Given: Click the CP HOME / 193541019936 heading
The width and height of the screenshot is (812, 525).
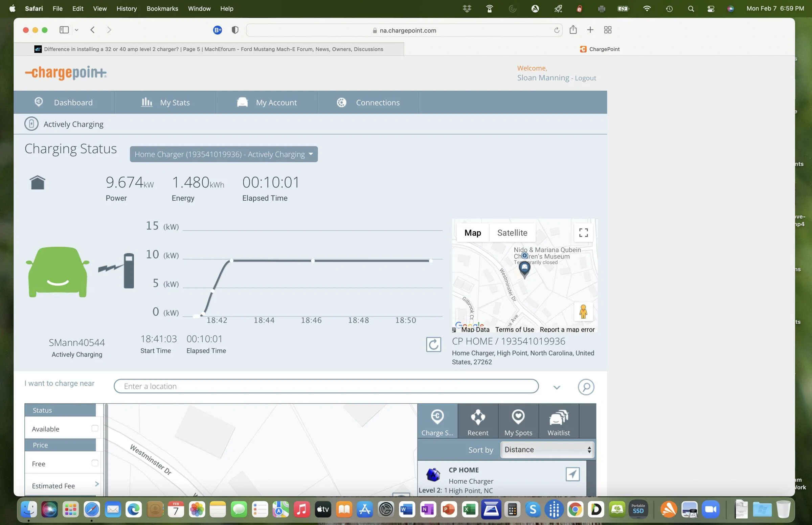Looking at the screenshot, I should pyautogui.click(x=508, y=341).
